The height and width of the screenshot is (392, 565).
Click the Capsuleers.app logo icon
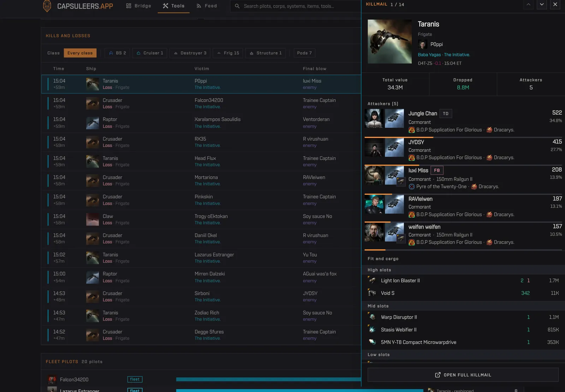click(47, 6)
